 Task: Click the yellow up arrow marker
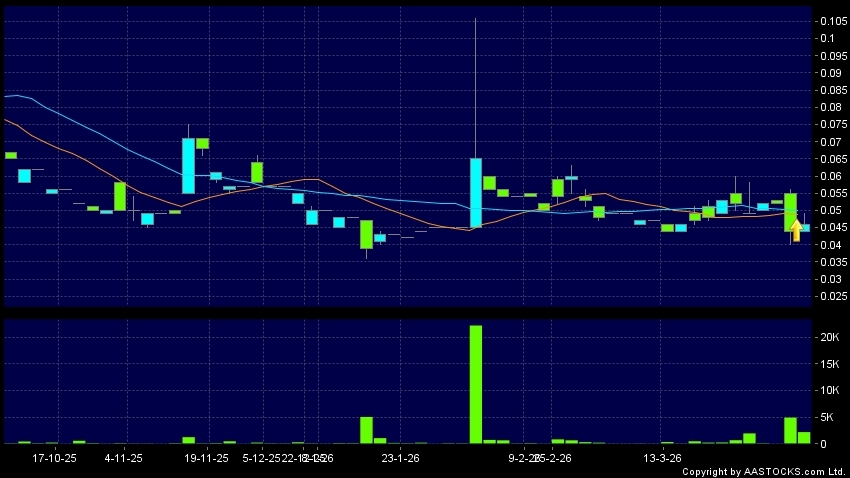point(796,231)
